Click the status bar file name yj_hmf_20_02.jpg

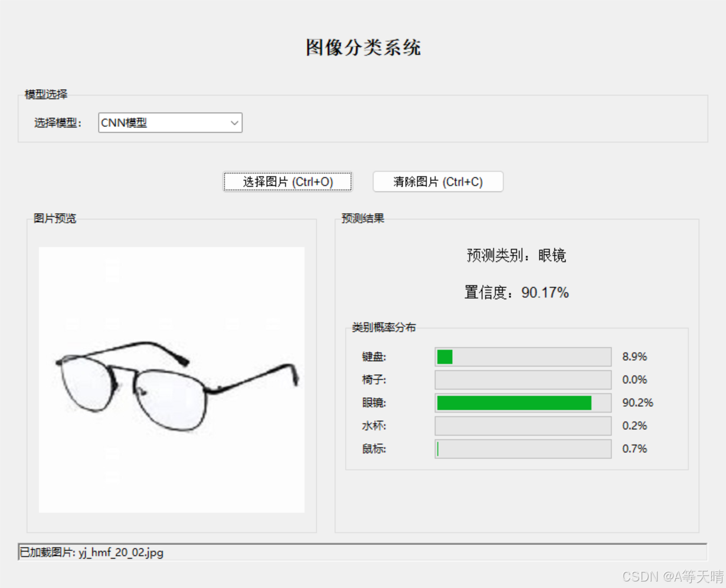[x=121, y=553]
